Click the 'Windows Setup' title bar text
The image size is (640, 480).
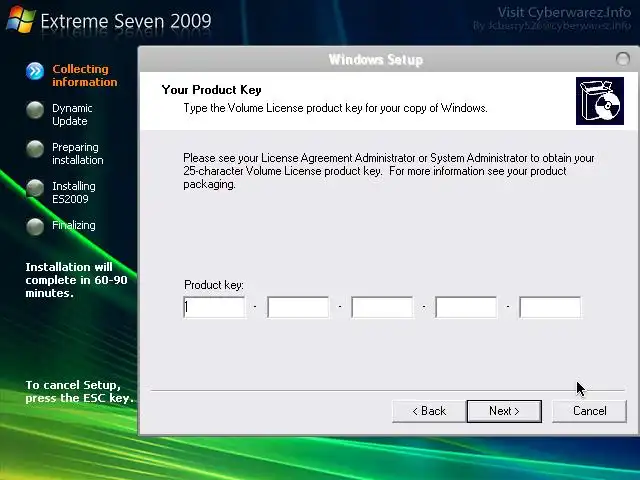376,60
